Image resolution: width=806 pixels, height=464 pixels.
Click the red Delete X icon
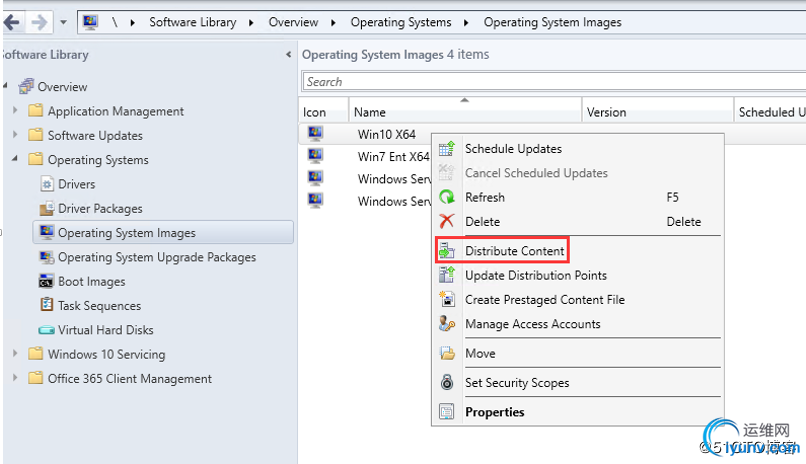coord(447,222)
